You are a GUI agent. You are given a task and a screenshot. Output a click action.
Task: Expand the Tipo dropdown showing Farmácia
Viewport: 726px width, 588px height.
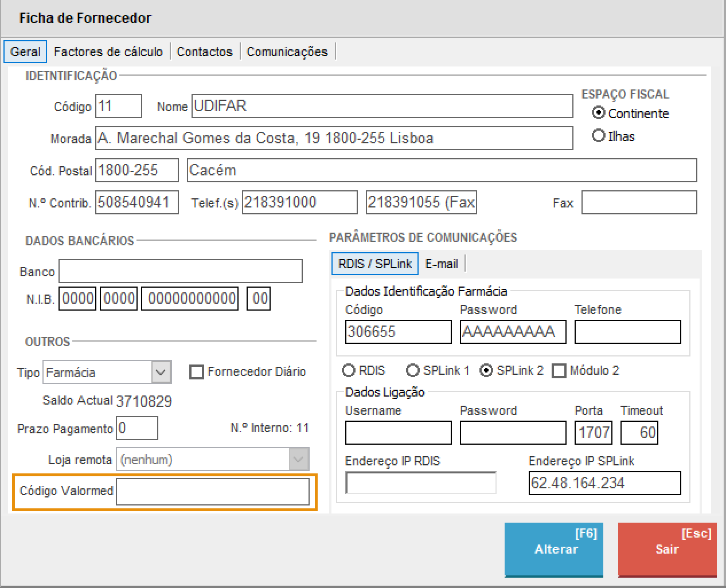[161, 372]
